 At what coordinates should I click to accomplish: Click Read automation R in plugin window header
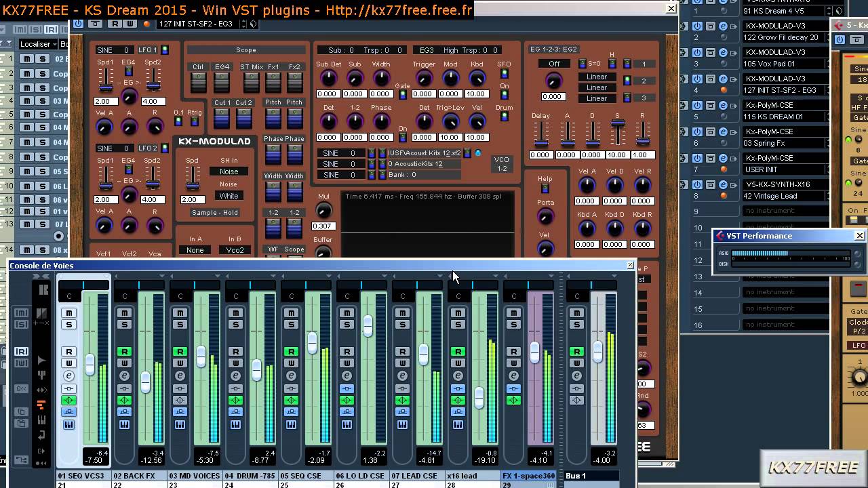point(115,24)
